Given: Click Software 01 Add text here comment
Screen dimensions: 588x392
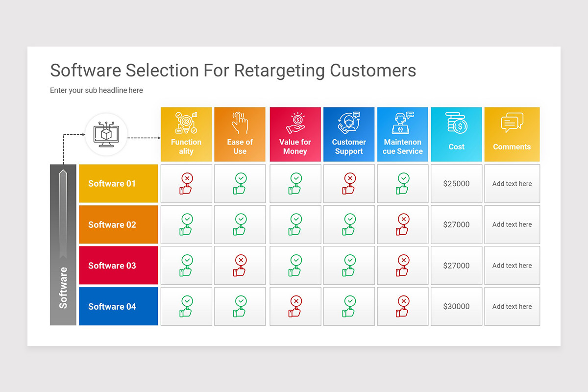Looking at the screenshot, I should tap(512, 184).
